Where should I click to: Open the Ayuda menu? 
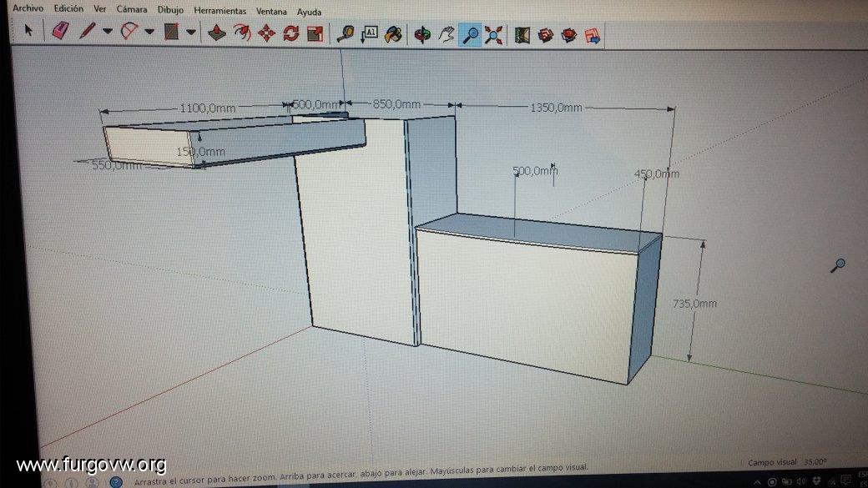pos(309,12)
